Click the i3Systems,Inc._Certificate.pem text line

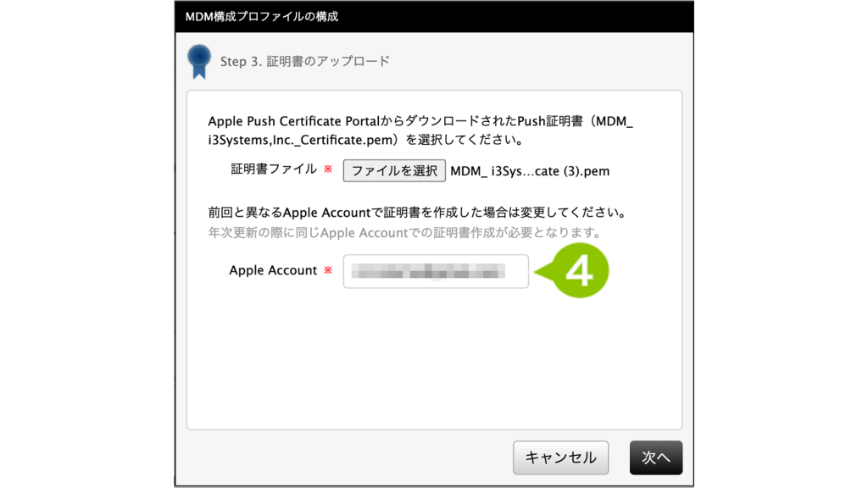366,140
